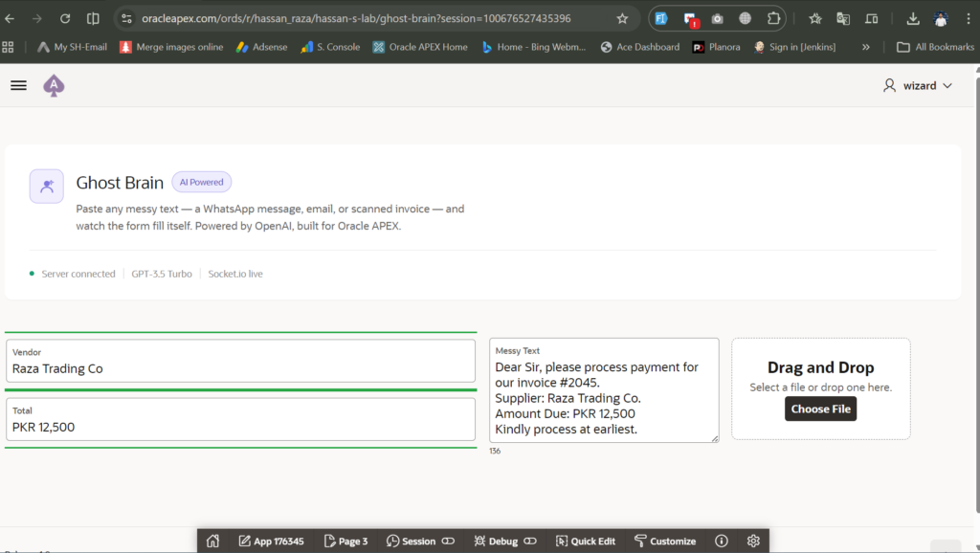Open the hamburger navigation menu

click(x=18, y=85)
